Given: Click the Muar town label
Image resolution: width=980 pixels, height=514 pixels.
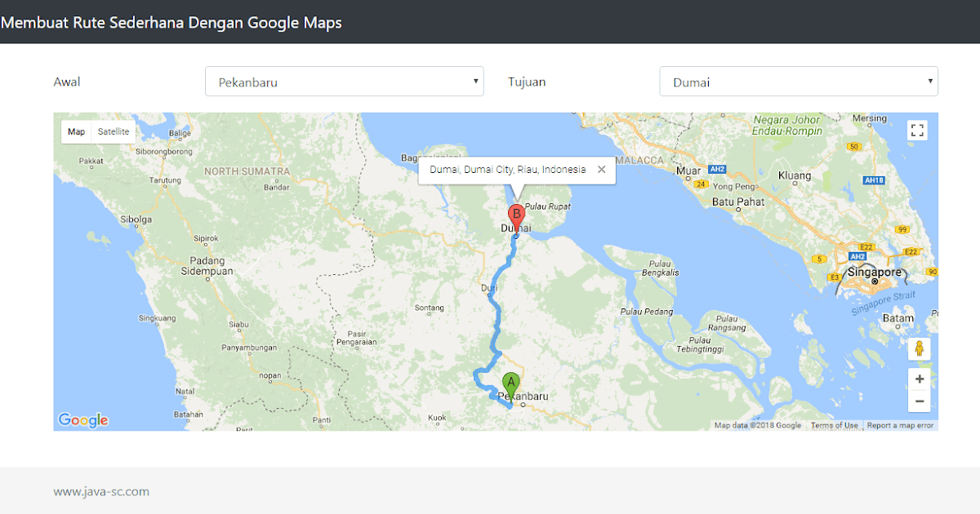Looking at the screenshot, I should pyautogui.click(x=689, y=171).
